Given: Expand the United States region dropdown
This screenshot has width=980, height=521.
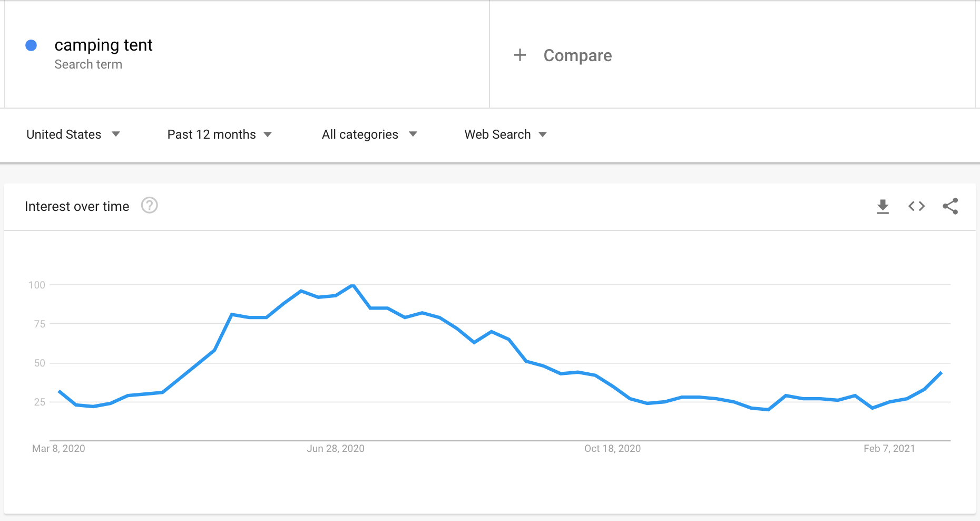Looking at the screenshot, I should [73, 134].
